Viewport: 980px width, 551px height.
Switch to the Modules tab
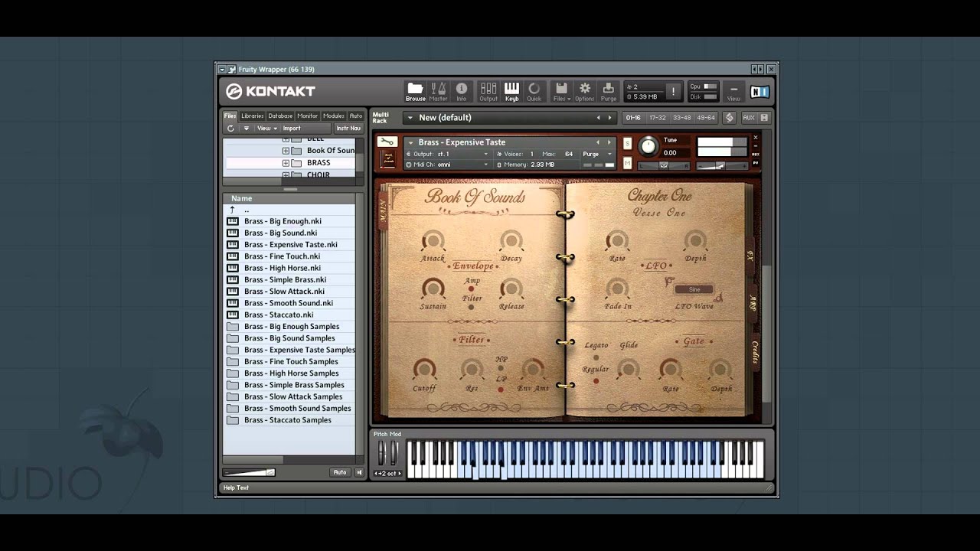(x=334, y=116)
